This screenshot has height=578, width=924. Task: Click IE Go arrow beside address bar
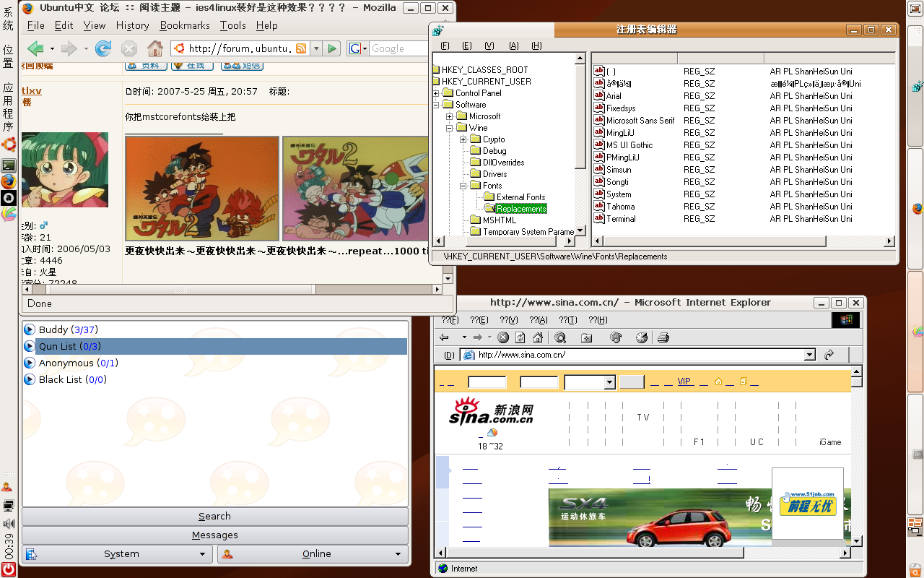pyautogui.click(x=829, y=355)
